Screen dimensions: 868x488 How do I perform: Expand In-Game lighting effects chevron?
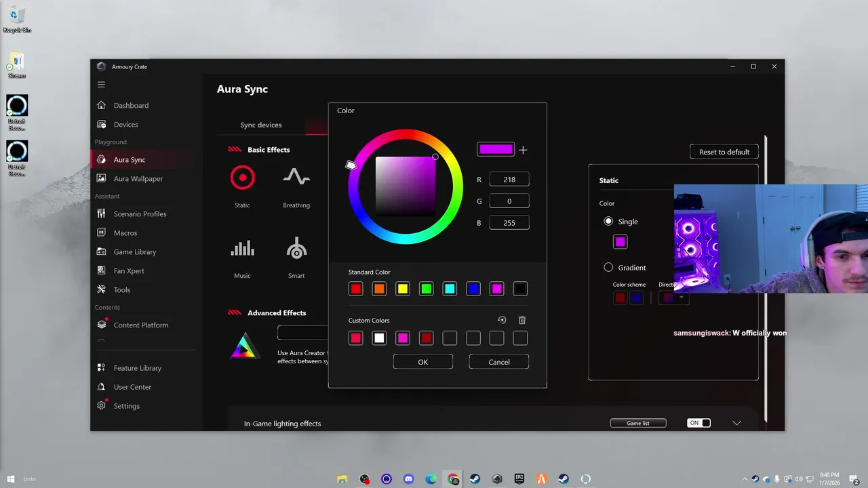coord(737,423)
